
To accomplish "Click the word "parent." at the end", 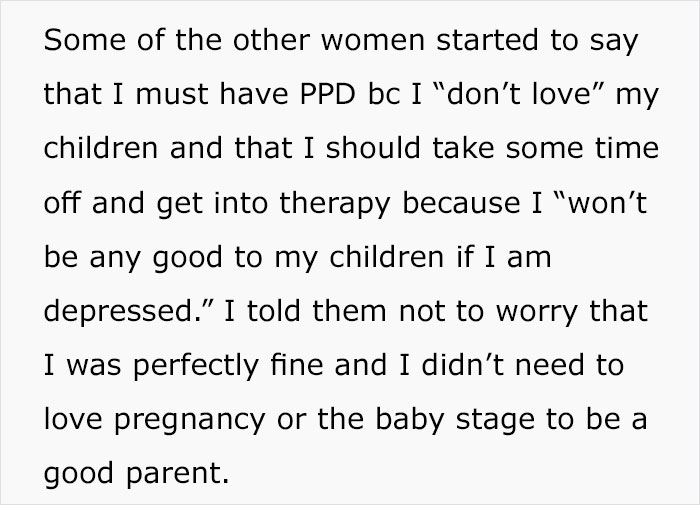I will click(178, 475).
